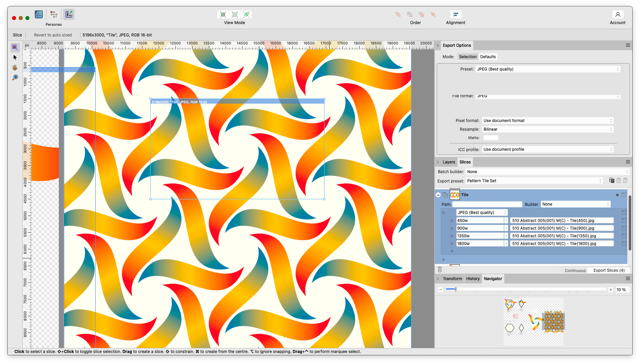Viewport: 640px width, 364px height.
Task: Delete slice with the trash icon
Action: (440, 270)
